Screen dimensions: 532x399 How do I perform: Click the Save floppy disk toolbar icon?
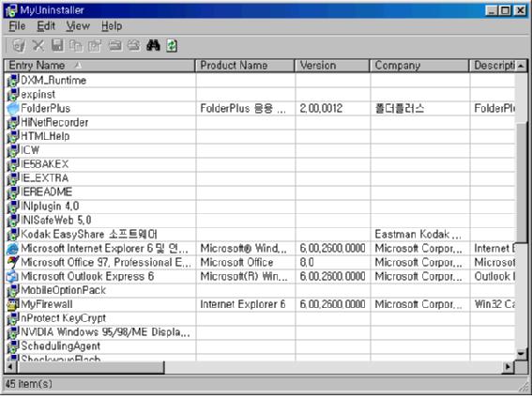tap(57, 45)
